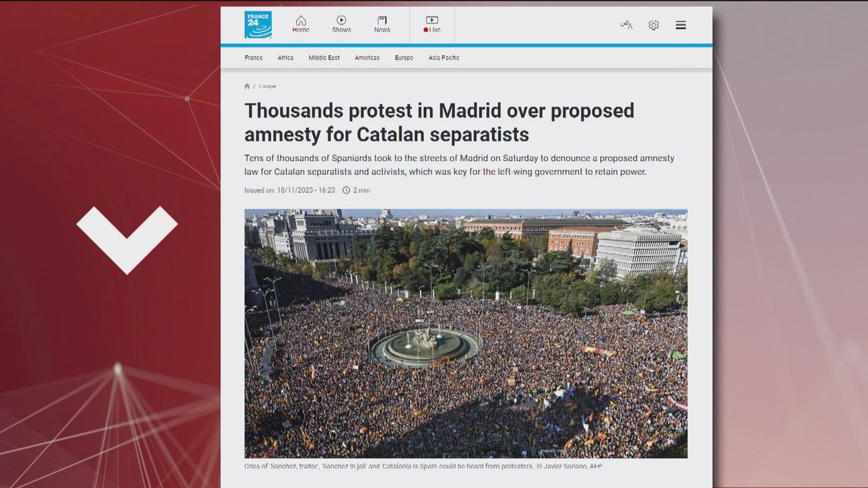Switch to the France region tab
The width and height of the screenshot is (868, 488).
254,57
